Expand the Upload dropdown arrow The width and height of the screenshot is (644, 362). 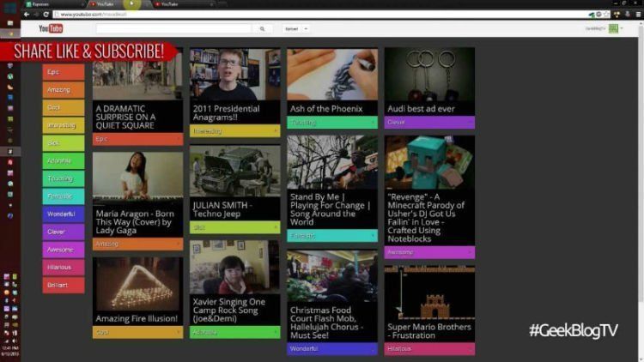306,28
